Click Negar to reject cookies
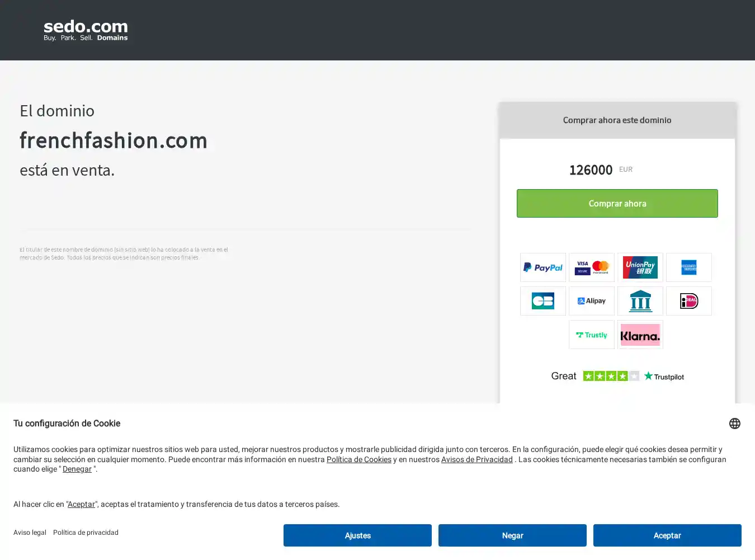 pyautogui.click(x=512, y=535)
